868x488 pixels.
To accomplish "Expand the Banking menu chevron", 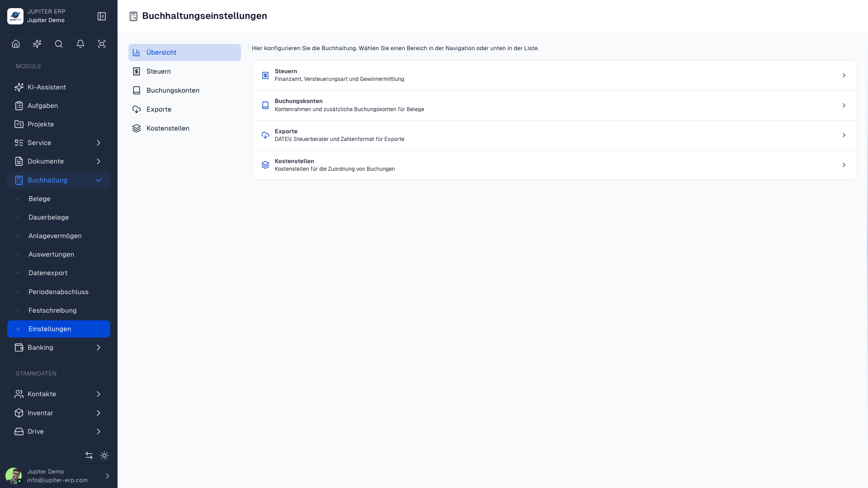I will click(x=99, y=347).
